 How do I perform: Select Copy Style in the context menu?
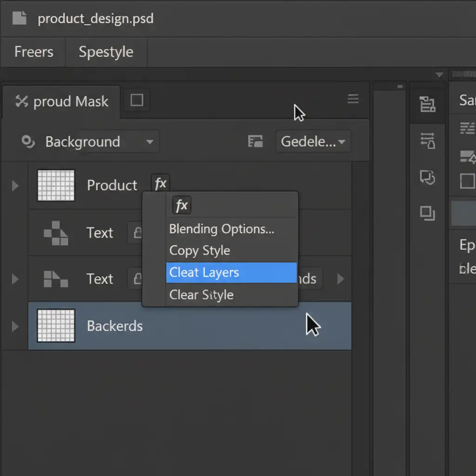[200, 251]
